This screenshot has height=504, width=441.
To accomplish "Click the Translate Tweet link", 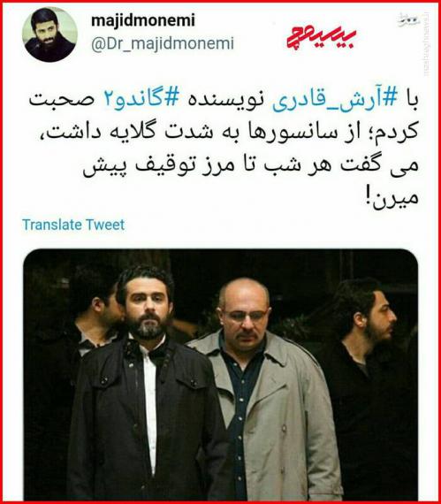I will (73, 225).
